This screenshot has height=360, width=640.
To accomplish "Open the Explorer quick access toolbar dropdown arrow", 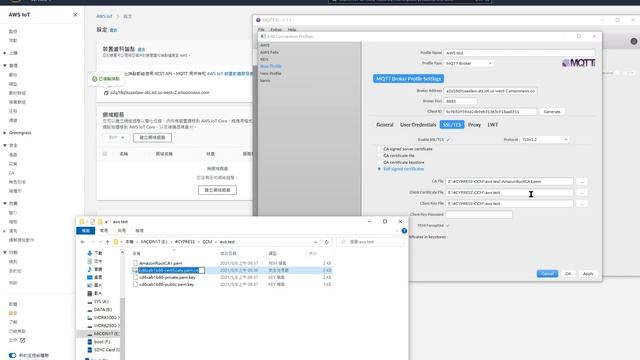I will [107, 222].
